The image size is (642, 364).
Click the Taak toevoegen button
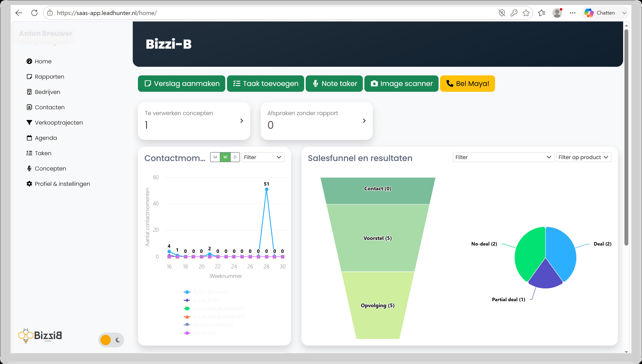click(265, 83)
